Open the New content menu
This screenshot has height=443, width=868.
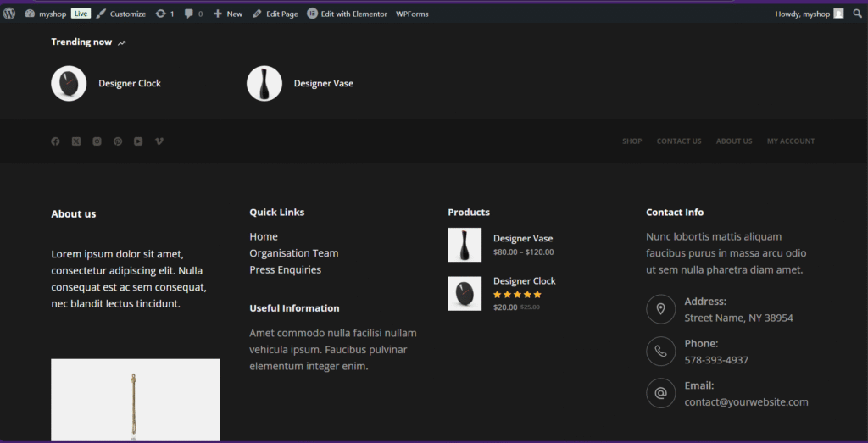pyautogui.click(x=228, y=14)
